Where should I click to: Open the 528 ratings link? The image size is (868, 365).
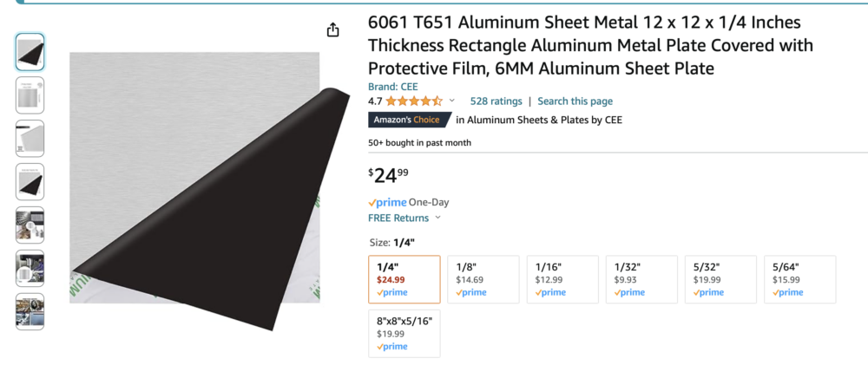pyautogui.click(x=496, y=101)
